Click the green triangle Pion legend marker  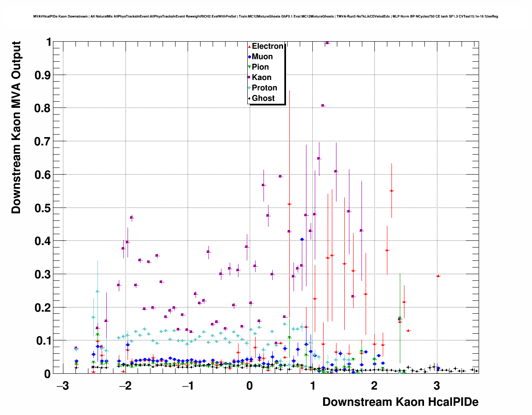pos(249,67)
